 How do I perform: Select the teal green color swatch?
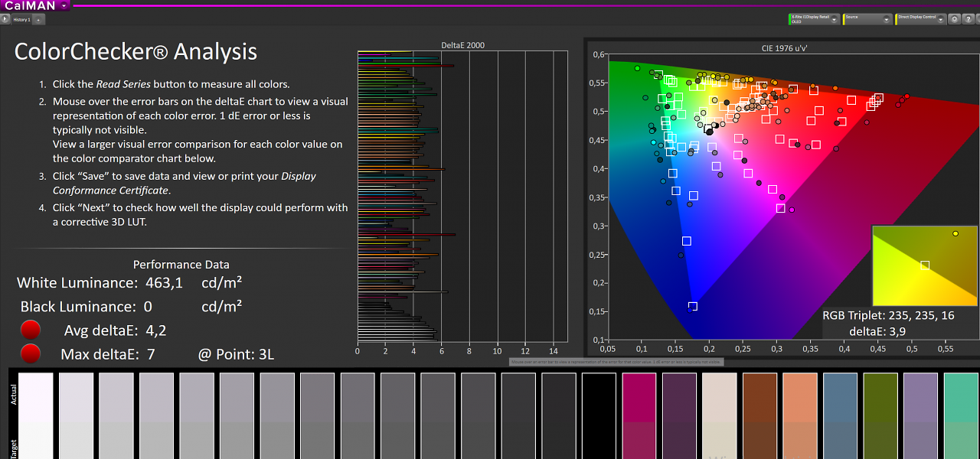coord(962,416)
